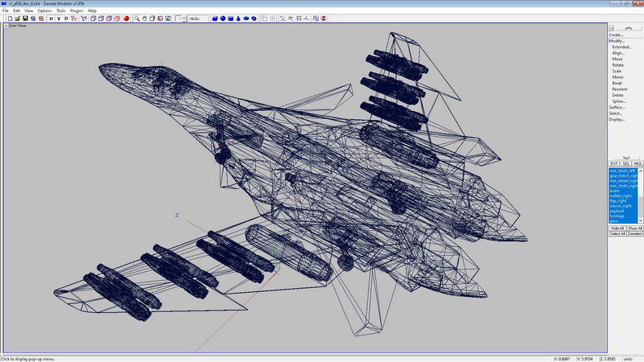Toggle the SEL button above object list

[625, 163]
